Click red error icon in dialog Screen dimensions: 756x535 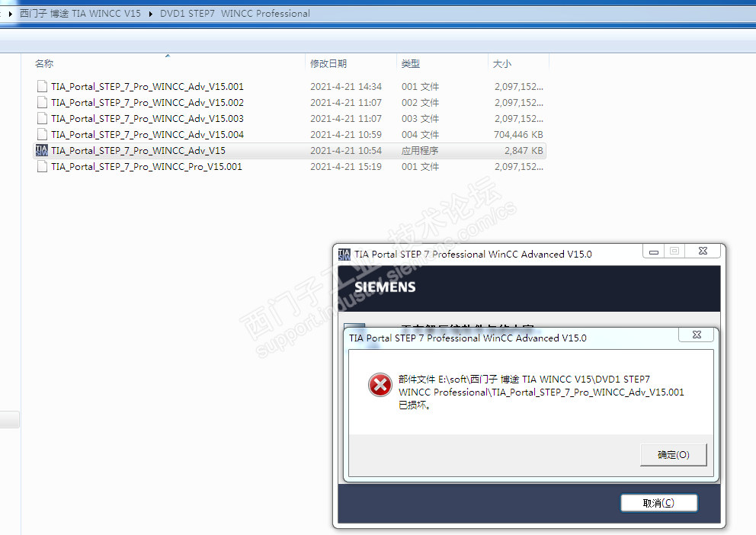coord(380,385)
